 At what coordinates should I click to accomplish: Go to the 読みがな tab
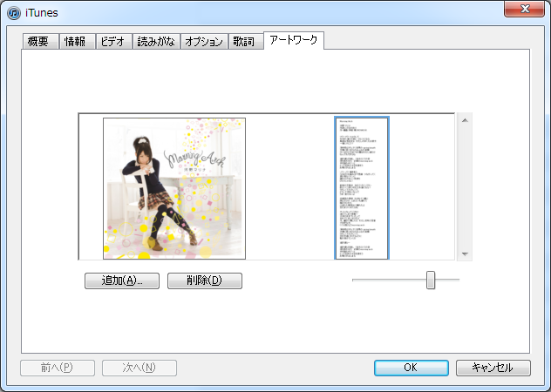(x=156, y=42)
